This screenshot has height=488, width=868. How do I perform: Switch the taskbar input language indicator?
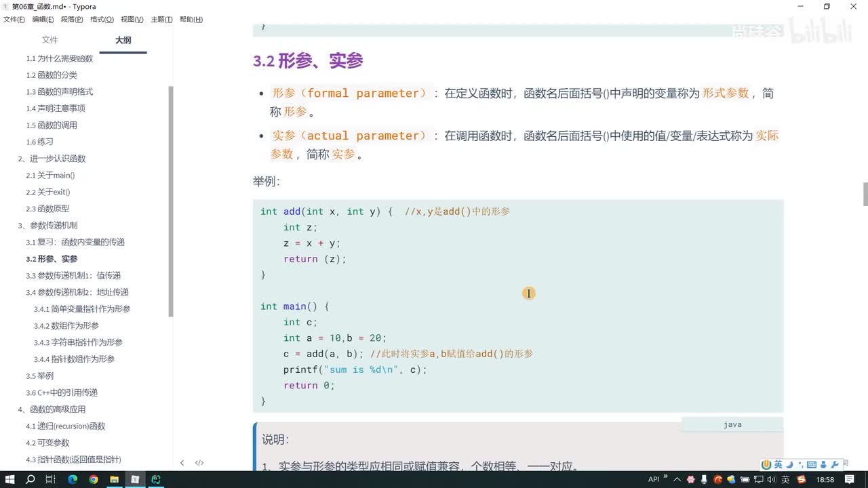786,479
